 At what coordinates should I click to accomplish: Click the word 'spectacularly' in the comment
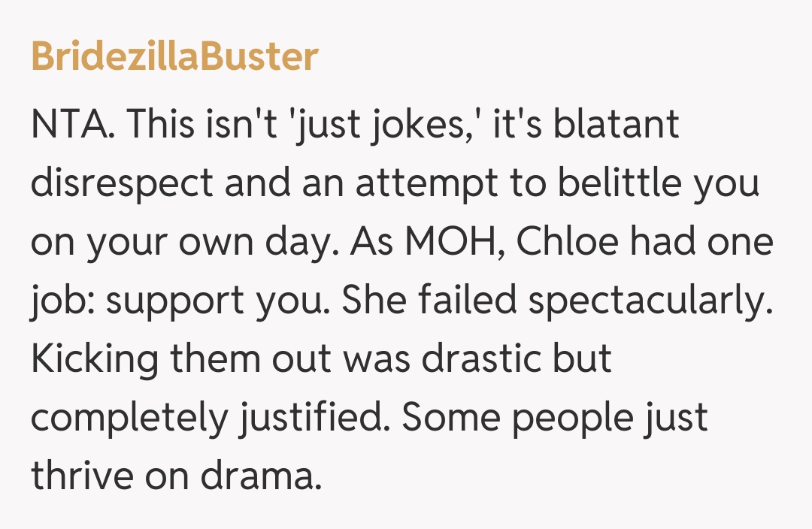tap(647, 301)
